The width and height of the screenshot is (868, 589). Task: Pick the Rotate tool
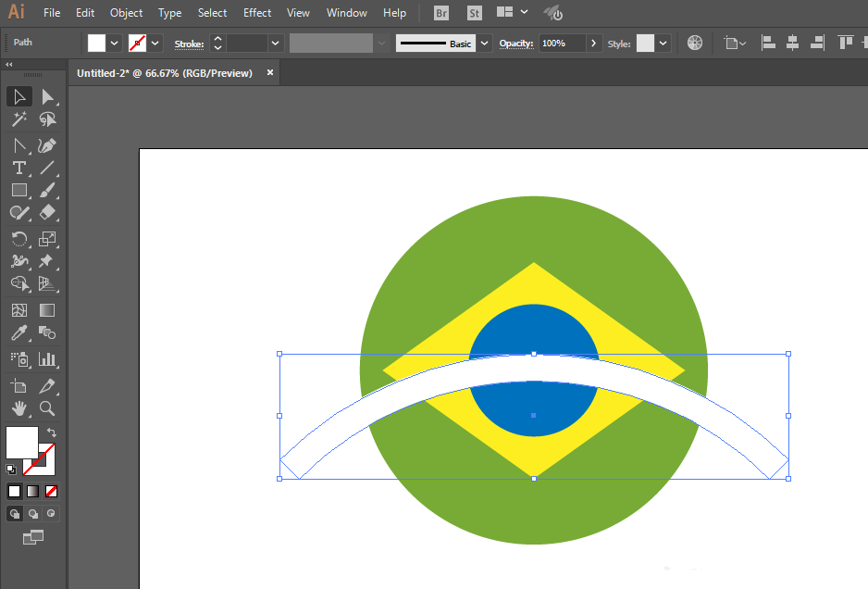tap(19, 239)
